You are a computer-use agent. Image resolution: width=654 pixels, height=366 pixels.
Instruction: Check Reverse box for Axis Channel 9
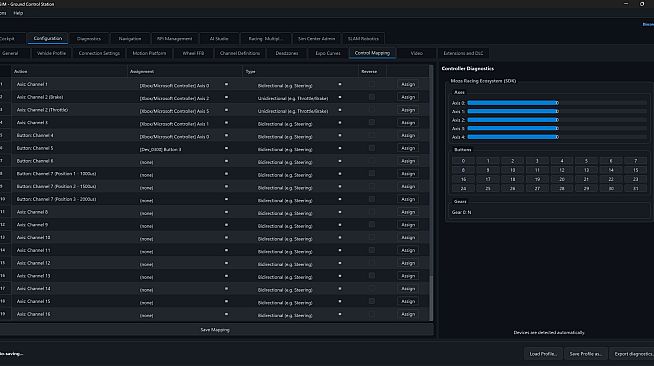372,225
